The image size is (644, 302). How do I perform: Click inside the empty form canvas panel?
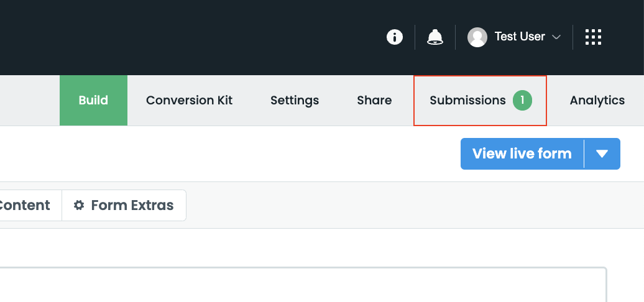click(298, 286)
